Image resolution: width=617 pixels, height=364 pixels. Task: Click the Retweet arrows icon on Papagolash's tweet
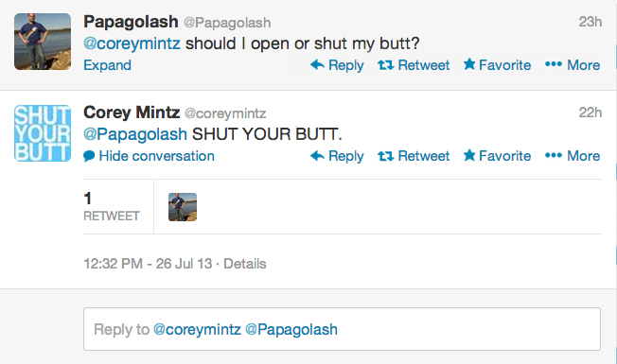coord(386,65)
